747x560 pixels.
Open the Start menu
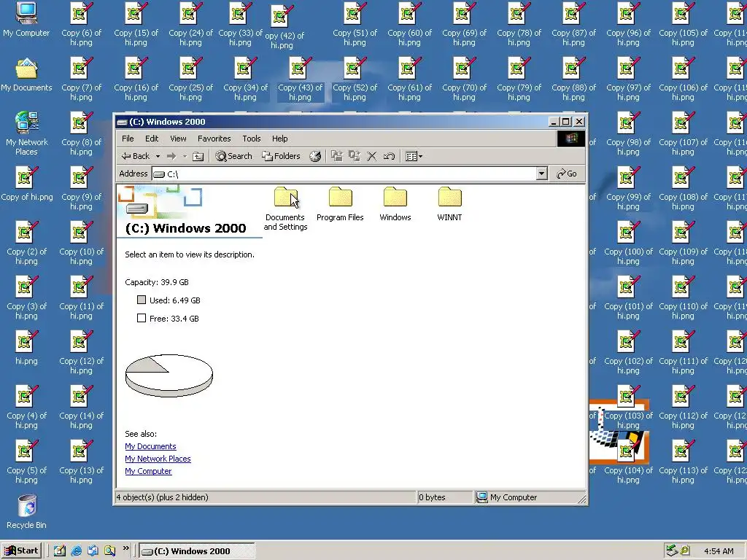[x=22, y=551]
